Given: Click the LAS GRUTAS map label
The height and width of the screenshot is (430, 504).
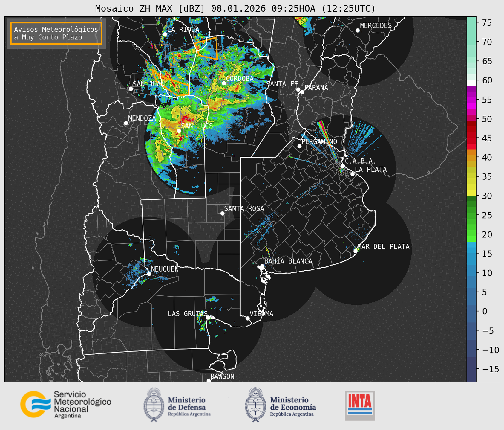Looking at the screenshot, I should (x=188, y=314).
